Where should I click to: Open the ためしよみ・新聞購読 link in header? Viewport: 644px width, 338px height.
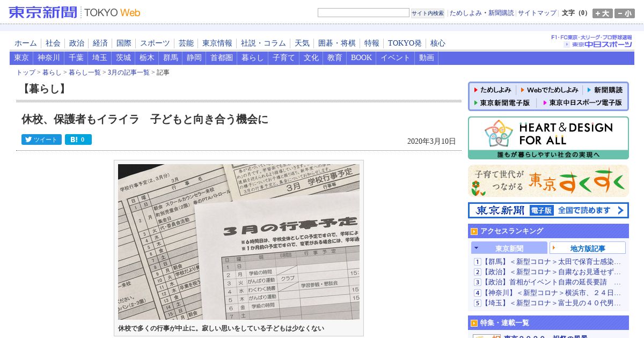click(x=481, y=13)
